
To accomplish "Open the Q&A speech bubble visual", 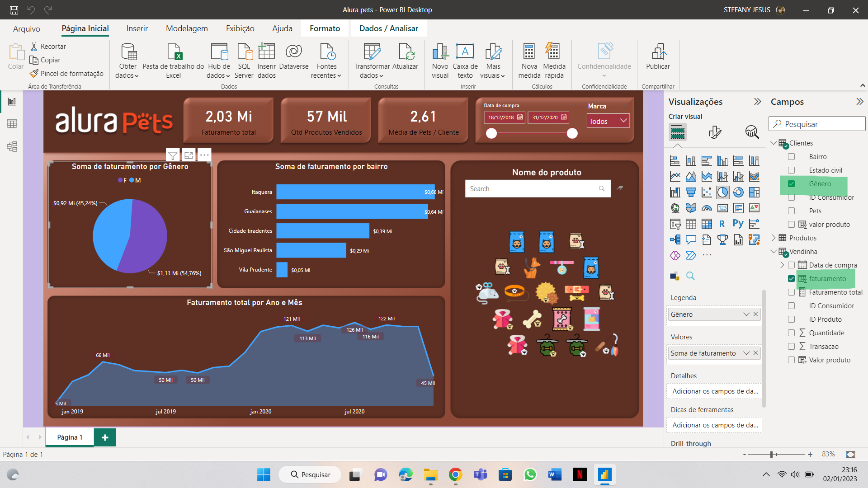I will point(691,239).
